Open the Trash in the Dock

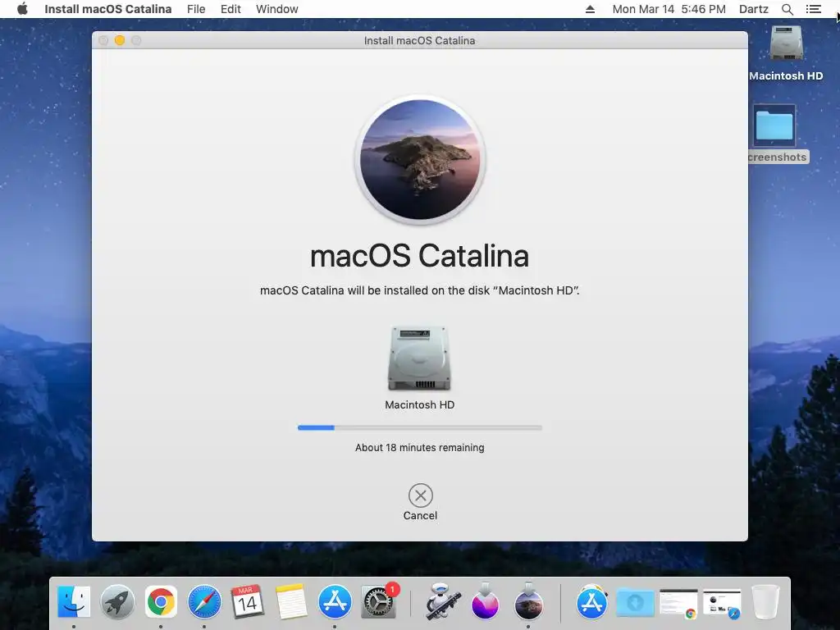click(765, 601)
